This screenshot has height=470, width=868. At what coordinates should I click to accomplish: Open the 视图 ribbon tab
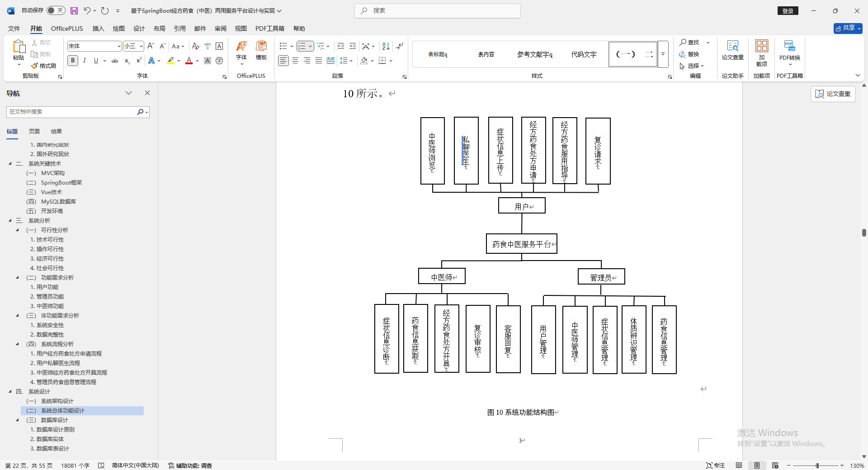[x=241, y=28]
